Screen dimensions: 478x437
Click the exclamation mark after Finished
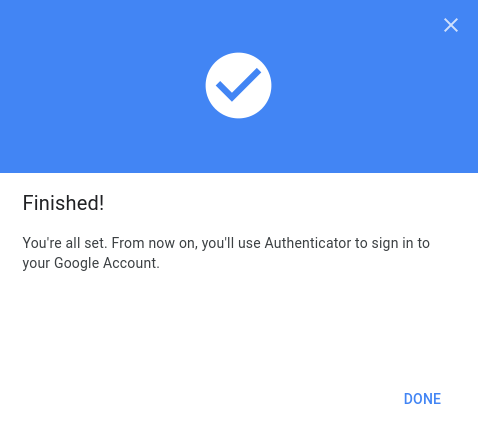tap(102, 203)
